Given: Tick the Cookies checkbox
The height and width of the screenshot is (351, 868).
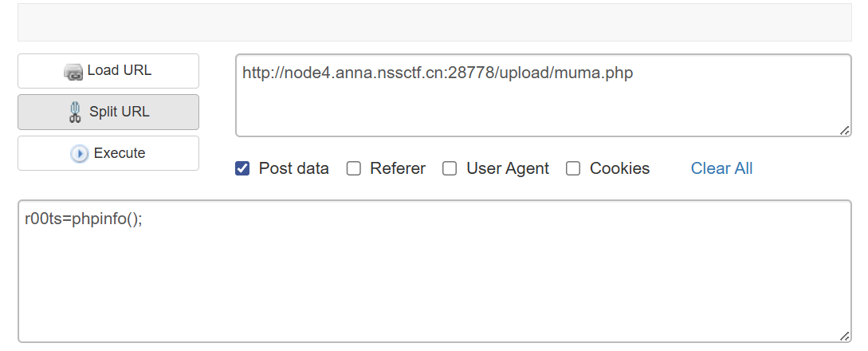Looking at the screenshot, I should (573, 168).
